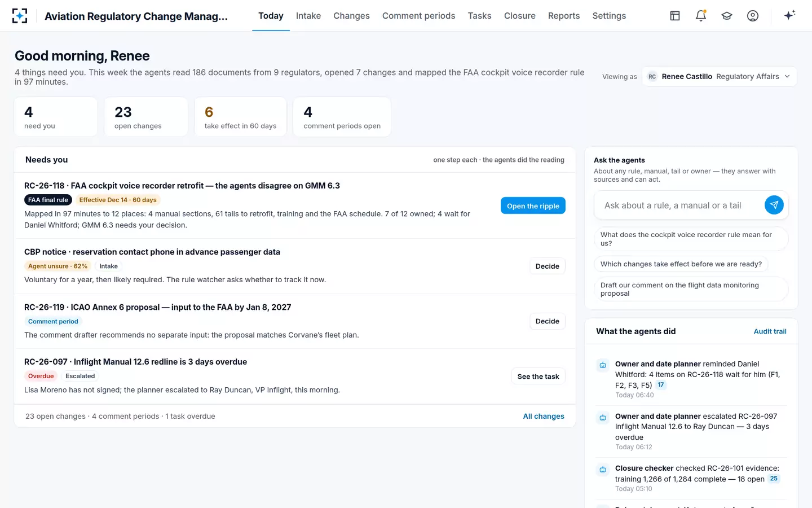Open the Closure tab
812x508 pixels.
[x=519, y=16]
